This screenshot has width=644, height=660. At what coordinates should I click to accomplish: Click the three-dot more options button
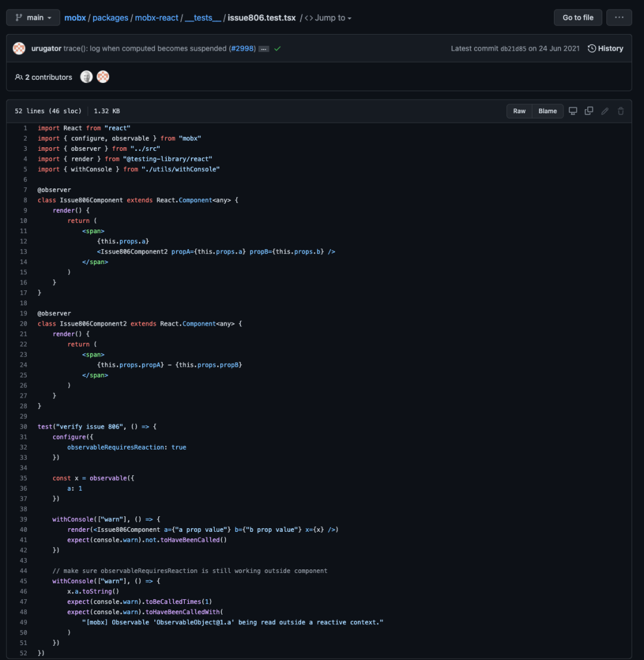point(619,18)
